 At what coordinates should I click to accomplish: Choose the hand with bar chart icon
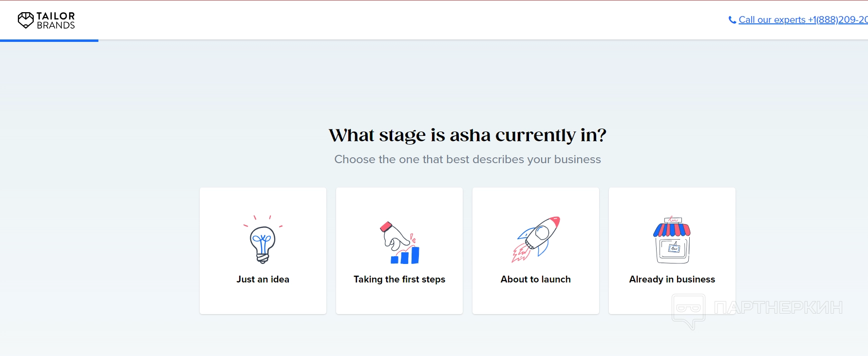(399, 243)
